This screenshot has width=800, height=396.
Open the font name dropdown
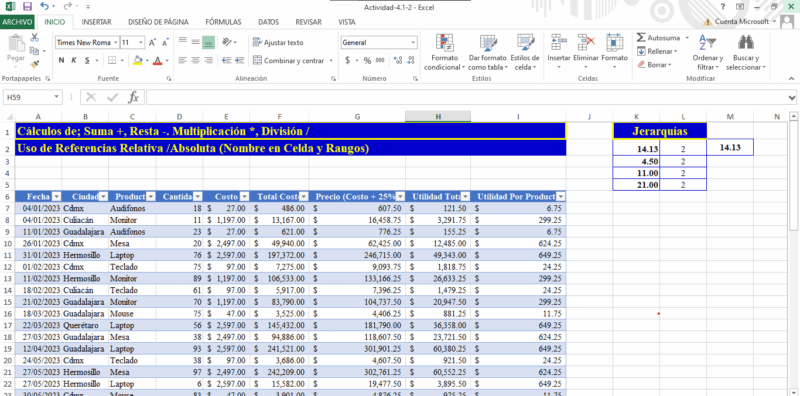[116, 43]
